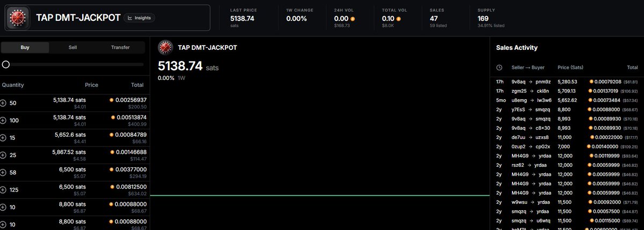
Task: Click the small token logo beside chart title
Action: [x=165, y=47]
